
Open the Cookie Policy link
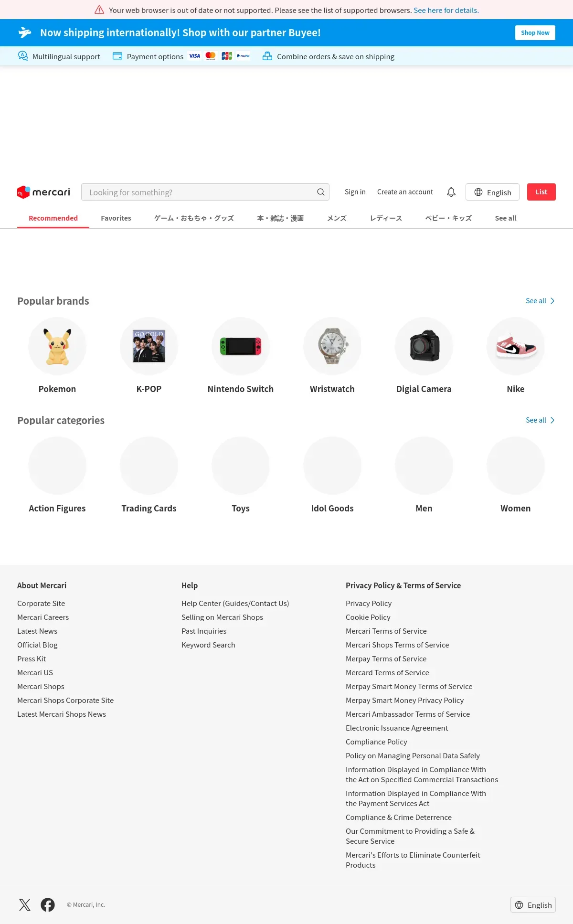(368, 617)
